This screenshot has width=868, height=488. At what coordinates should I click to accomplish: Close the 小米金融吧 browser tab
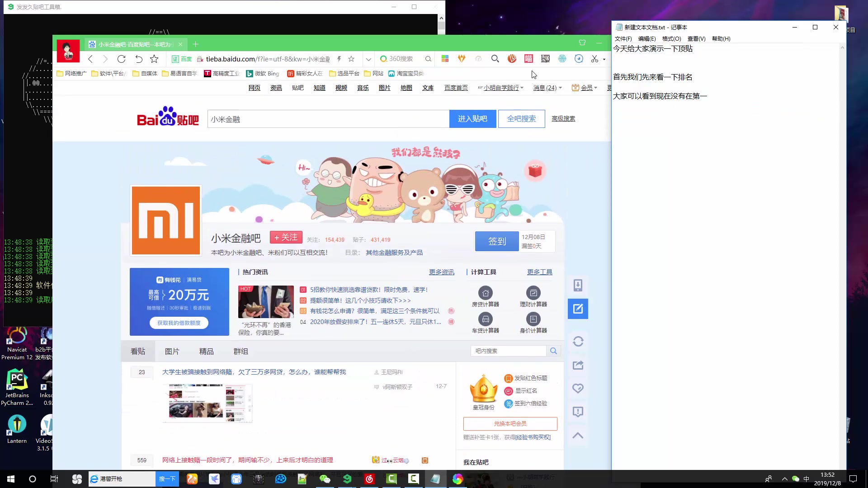click(x=180, y=44)
